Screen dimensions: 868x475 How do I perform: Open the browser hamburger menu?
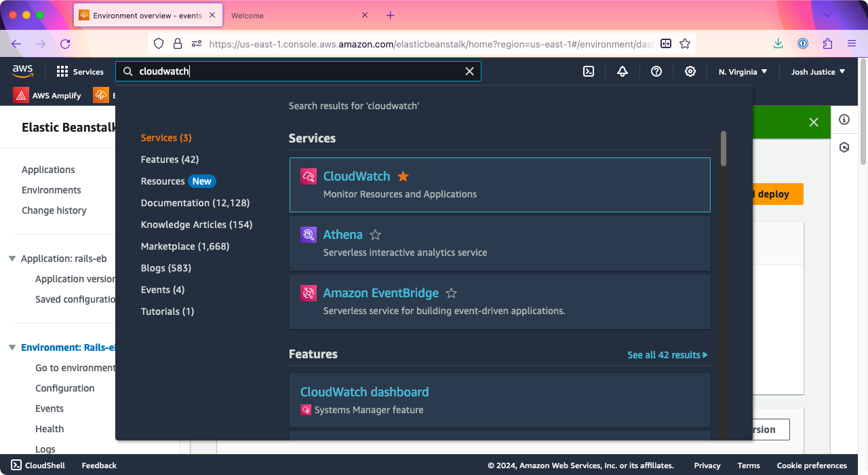(x=852, y=43)
